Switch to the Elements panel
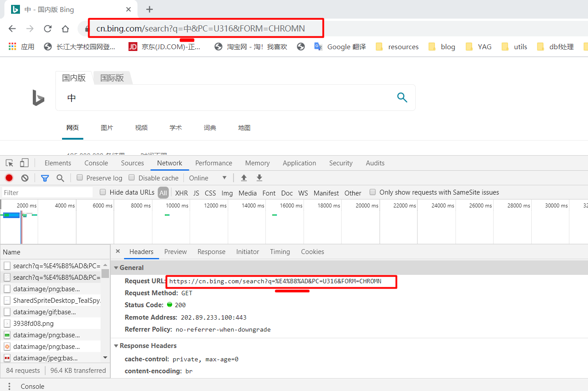 click(58, 163)
